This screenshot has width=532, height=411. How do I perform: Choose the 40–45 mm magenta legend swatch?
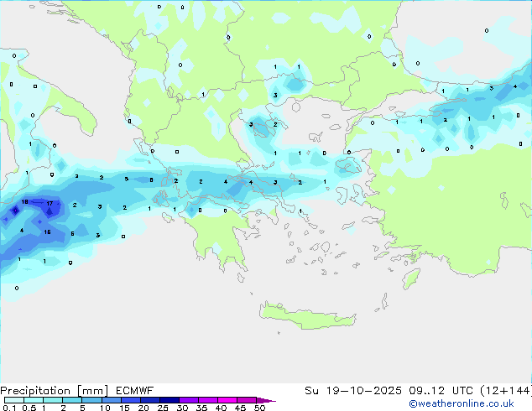[227, 400]
